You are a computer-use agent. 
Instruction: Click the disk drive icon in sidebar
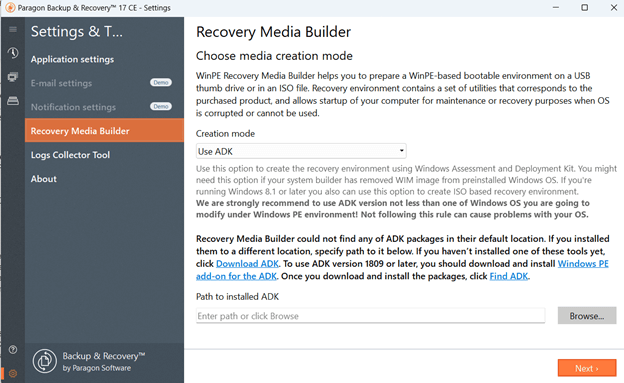click(x=13, y=101)
